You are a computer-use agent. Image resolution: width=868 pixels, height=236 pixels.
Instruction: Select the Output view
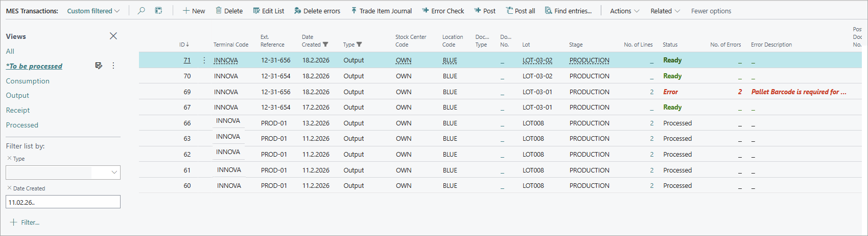click(17, 95)
